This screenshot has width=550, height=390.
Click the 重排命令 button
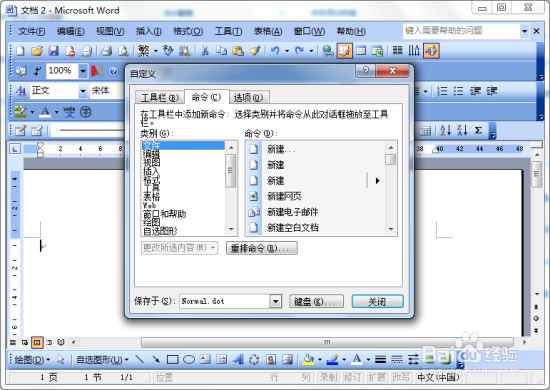click(262, 248)
